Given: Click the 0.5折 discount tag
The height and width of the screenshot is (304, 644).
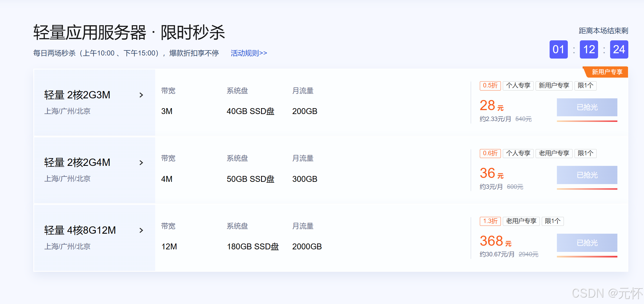Looking at the screenshot, I should pos(490,86).
